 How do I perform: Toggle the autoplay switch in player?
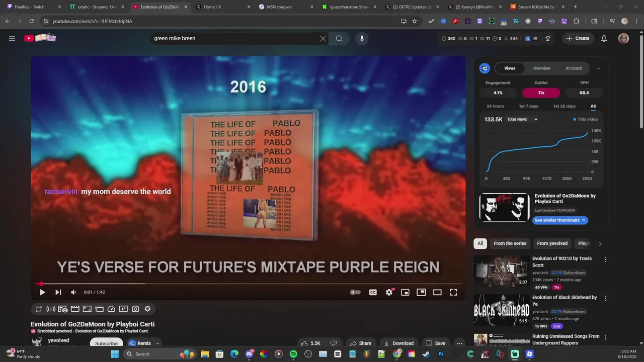[355, 292]
